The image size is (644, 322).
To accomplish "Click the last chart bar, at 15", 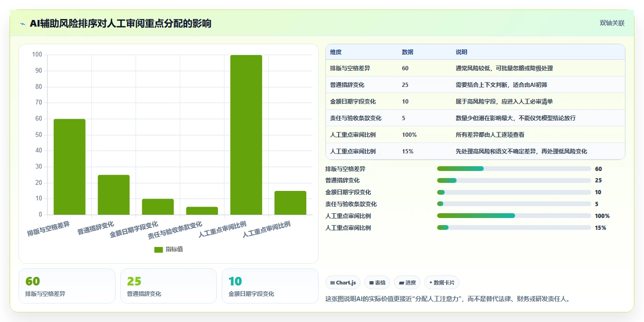I will coord(291,203).
